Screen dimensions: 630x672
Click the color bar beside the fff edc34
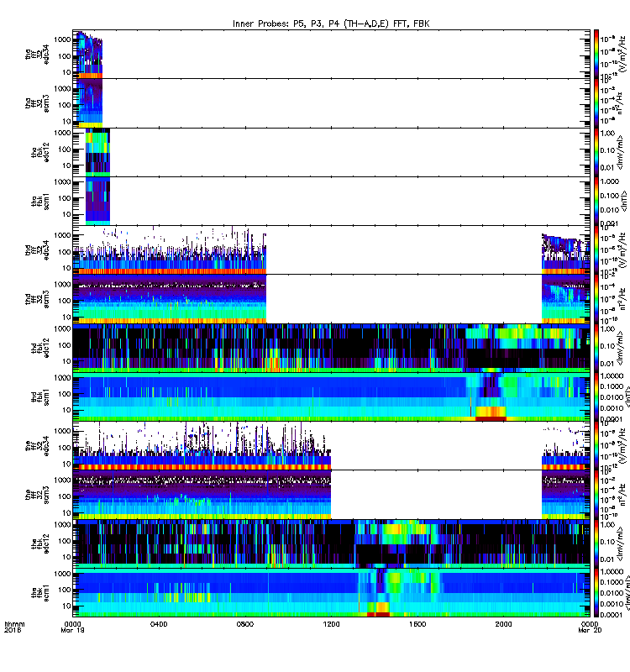coord(596,446)
